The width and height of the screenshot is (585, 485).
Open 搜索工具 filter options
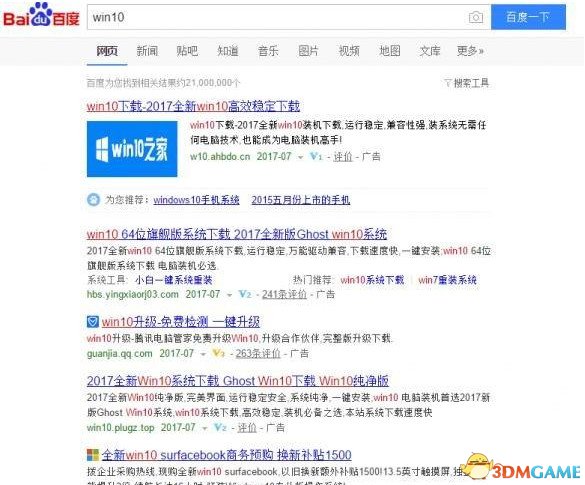pyautogui.click(x=467, y=83)
